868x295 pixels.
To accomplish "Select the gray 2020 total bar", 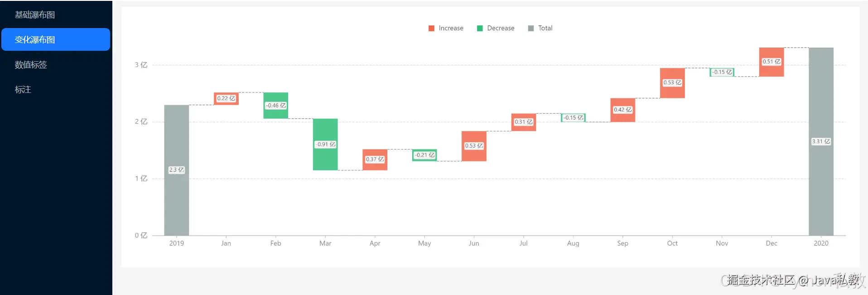I will coord(821,190).
